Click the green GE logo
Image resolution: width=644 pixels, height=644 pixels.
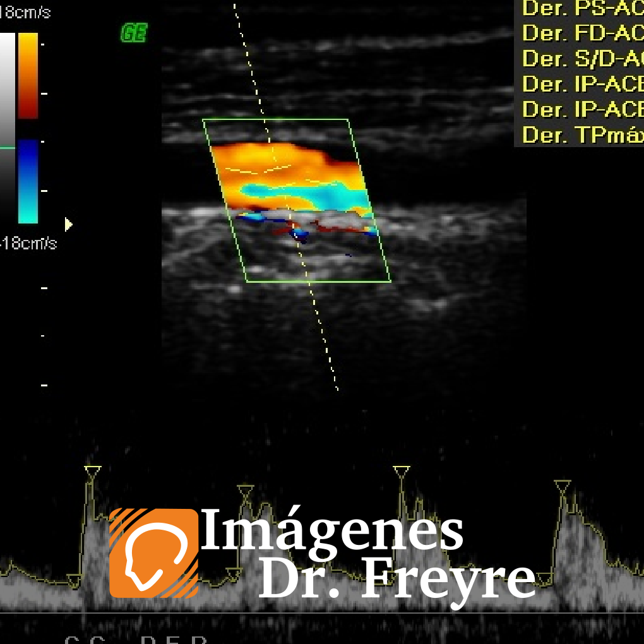(x=134, y=33)
